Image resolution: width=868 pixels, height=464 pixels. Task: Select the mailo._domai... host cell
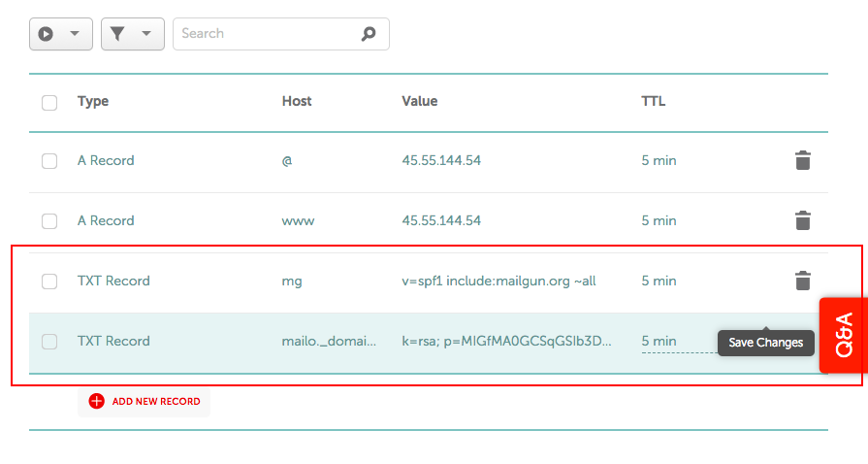(329, 342)
